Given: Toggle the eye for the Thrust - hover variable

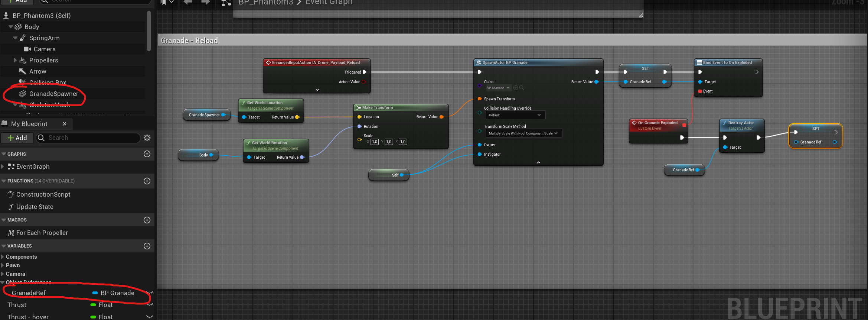Looking at the screenshot, I should (x=150, y=317).
